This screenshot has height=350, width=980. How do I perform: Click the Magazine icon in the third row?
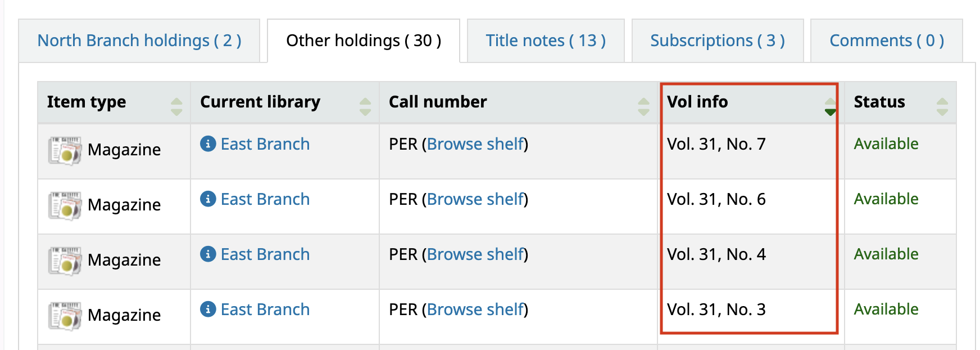[x=65, y=261]
